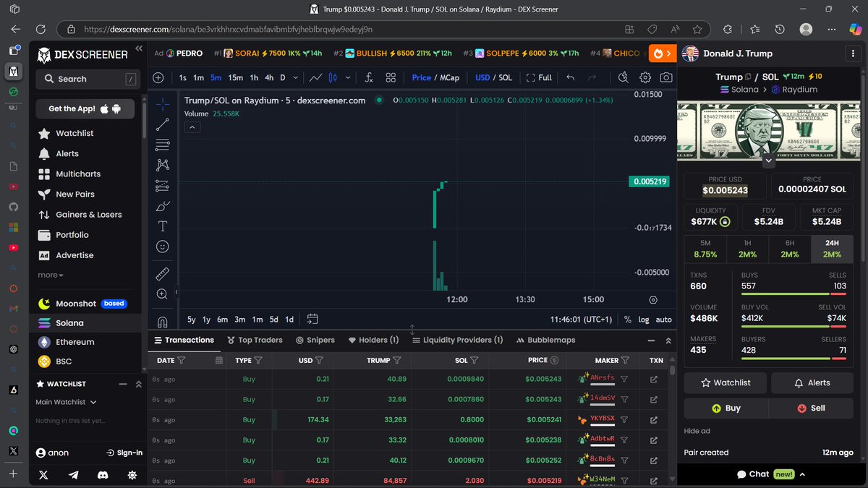The width and height of the screenshot is (868, 488).
Task: Collapse the transactions panel with double chevron
Action: point(668,340)
